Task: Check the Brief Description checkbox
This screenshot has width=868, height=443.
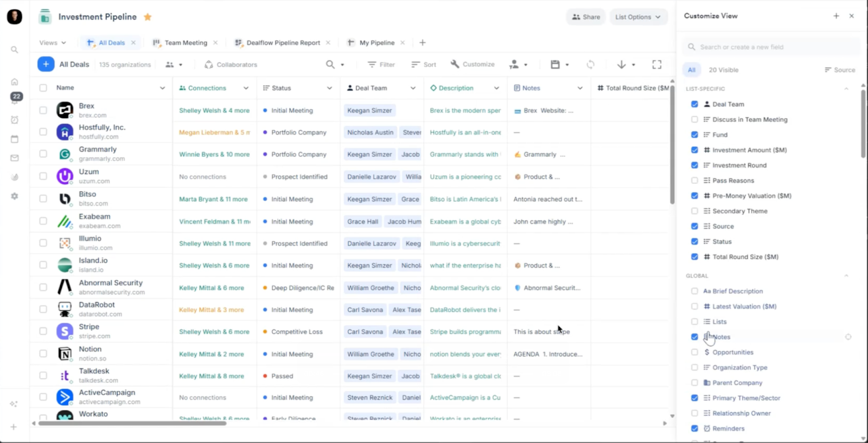Action: [x=694, y=291]
